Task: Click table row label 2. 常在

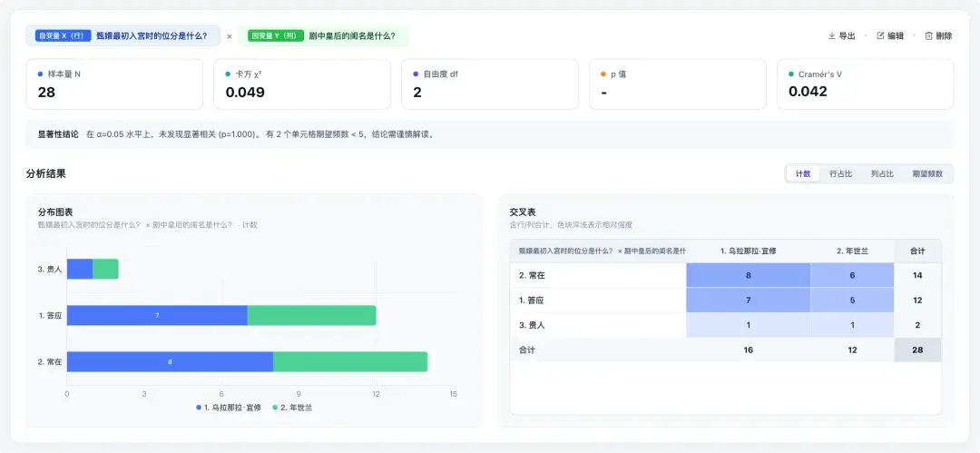Action: [533, 275]
